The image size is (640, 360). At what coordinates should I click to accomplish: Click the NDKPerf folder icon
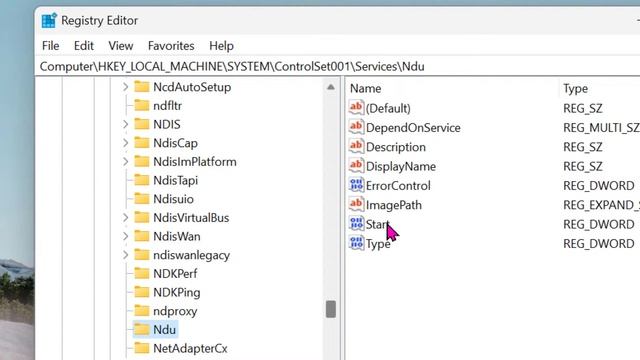coord(142,273)
